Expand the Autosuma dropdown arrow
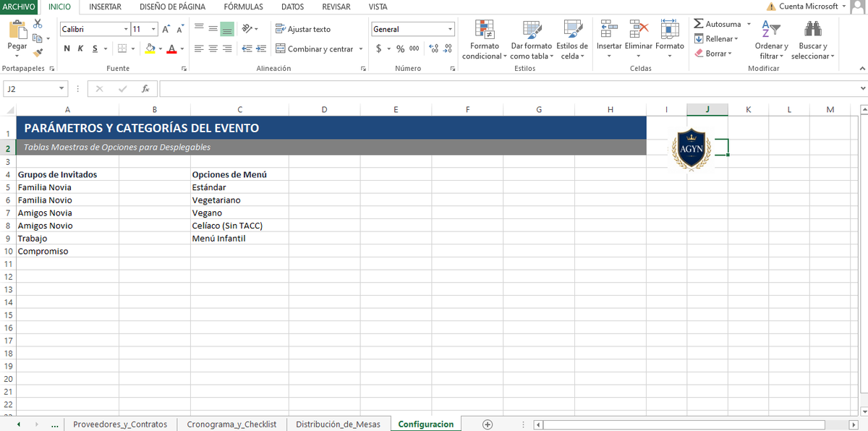The image size is (868, 431). (749, 24)
